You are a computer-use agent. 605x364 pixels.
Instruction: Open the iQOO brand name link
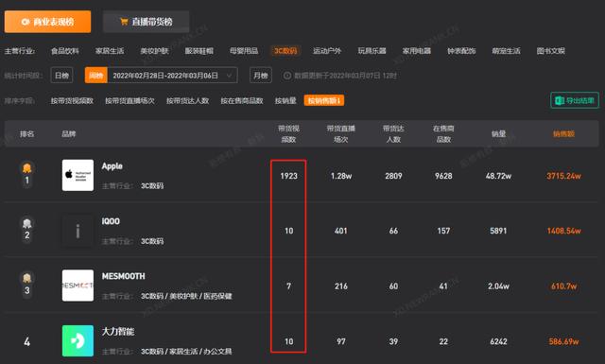click(x=111, y=221)
